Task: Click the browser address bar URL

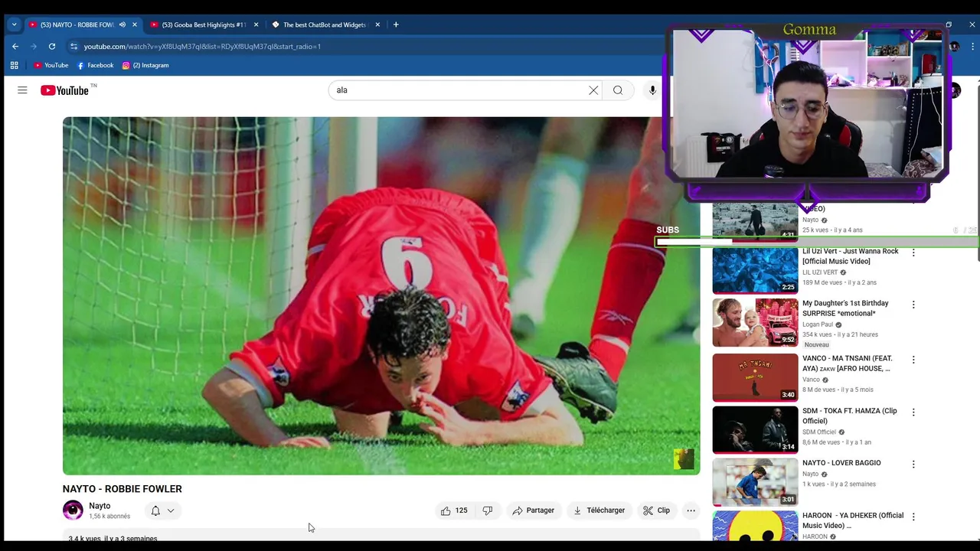Action: (202, 47)
